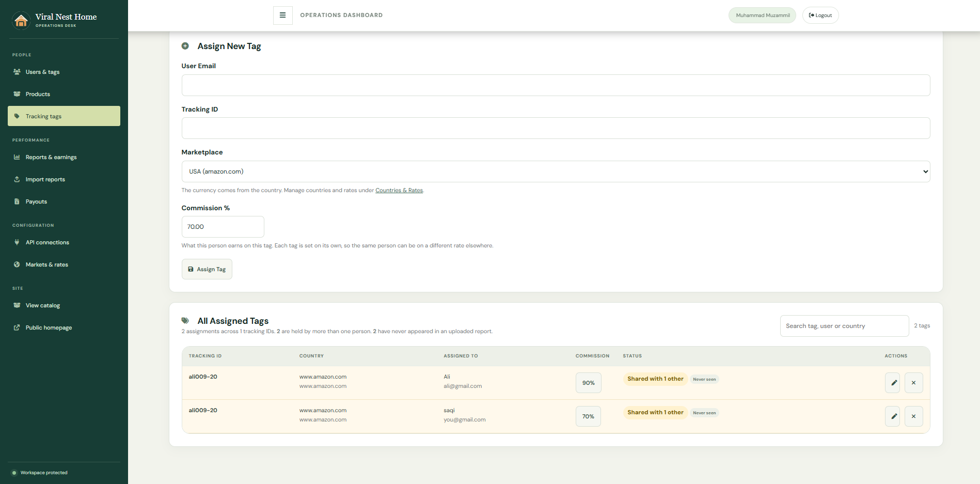
Task: Open Reports & earnings page
Action: tap(64, 157)
